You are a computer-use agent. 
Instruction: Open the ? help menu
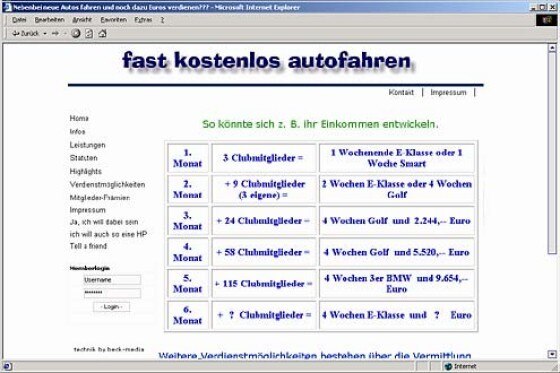pos(162,20)
